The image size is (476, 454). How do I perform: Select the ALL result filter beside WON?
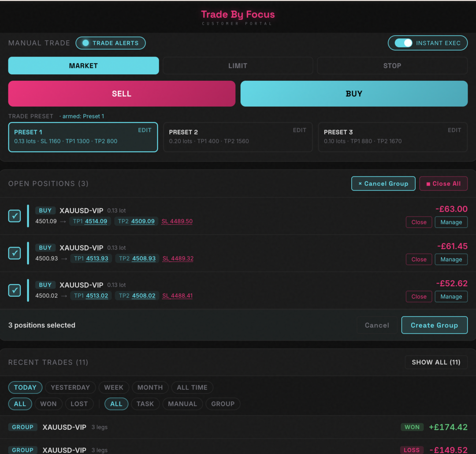pos(20,404)
